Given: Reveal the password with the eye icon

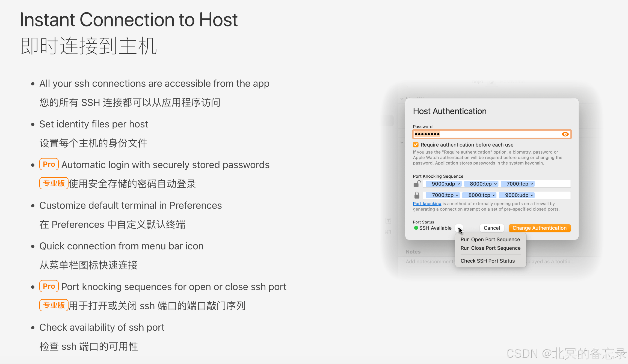Looking at the screenshot, I should [x=565, y=134].
